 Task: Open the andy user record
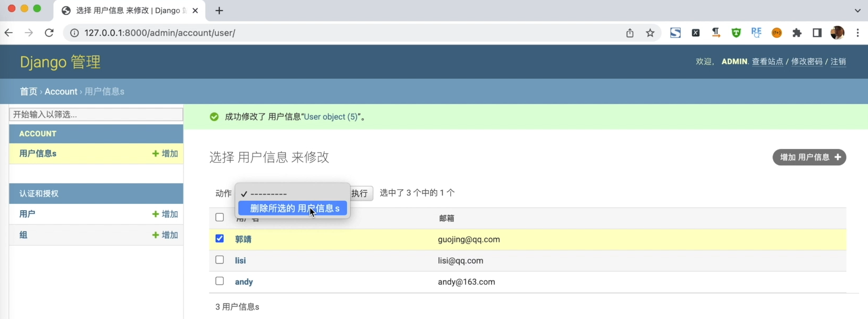pos(244,282)
